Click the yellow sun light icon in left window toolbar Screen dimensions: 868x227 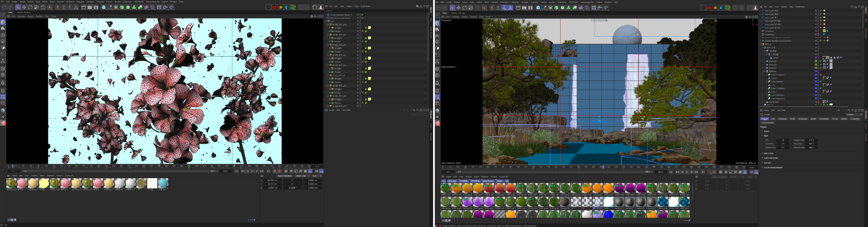click(281, 7)
